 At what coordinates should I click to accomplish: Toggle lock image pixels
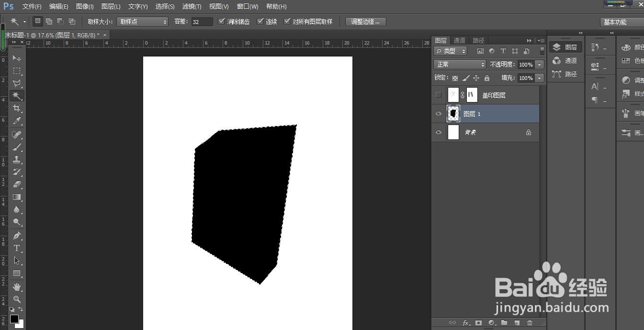tap(465, 78)
